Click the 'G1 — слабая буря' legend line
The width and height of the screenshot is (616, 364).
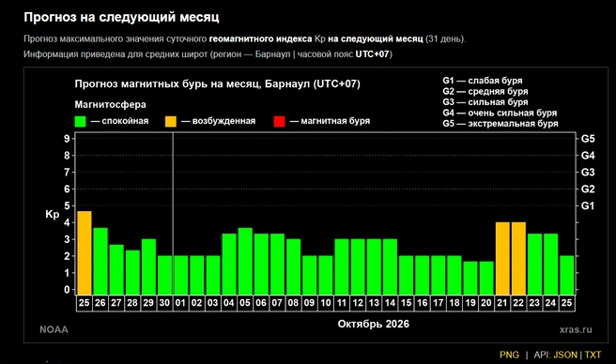click(483, 81)
